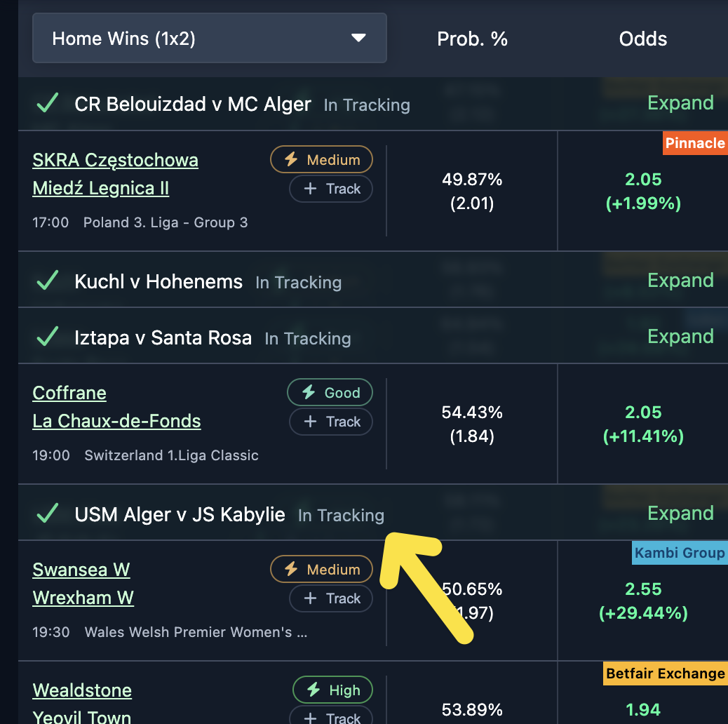Image resolution: width=728 pixels, height=724 pixels.
Task: Click Medium rating badge for Swansea W match
Action: click(321, 570)
